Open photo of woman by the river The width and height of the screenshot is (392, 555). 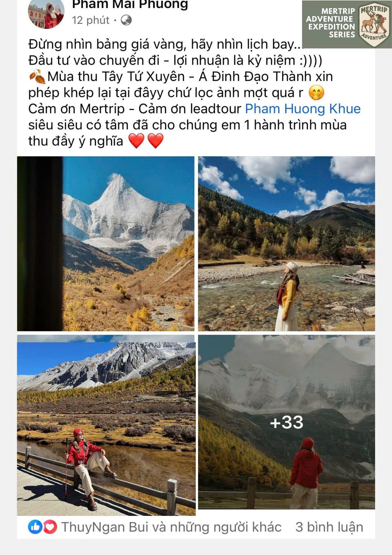tap(286, 244)
